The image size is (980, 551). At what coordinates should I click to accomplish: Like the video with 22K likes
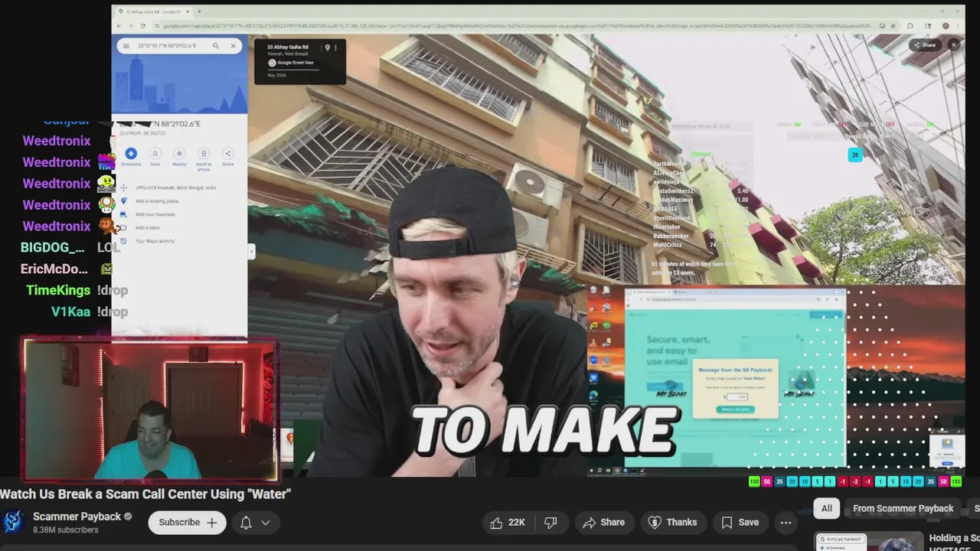pos(508,523)
